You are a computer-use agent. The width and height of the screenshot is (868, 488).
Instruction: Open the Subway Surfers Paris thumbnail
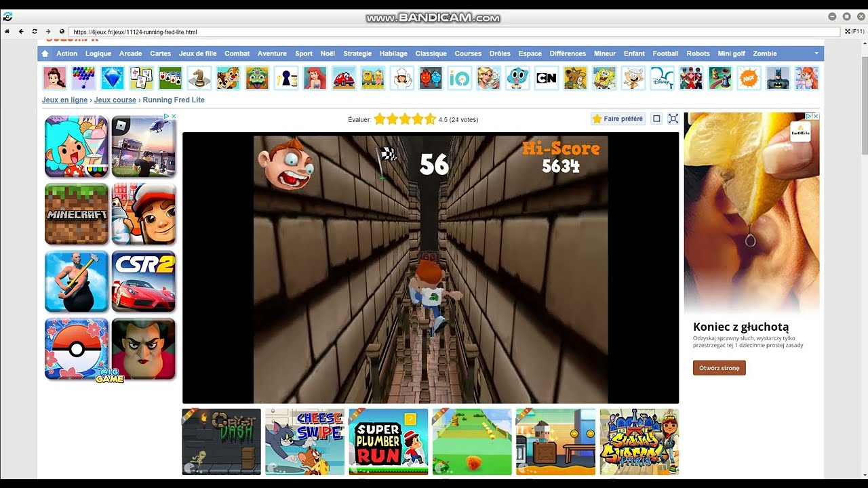[639, 442]
